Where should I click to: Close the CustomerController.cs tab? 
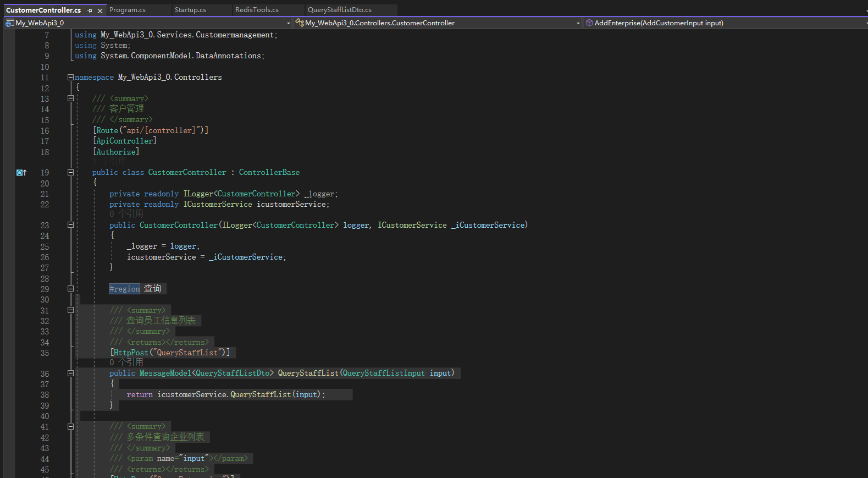coord(100,10)
